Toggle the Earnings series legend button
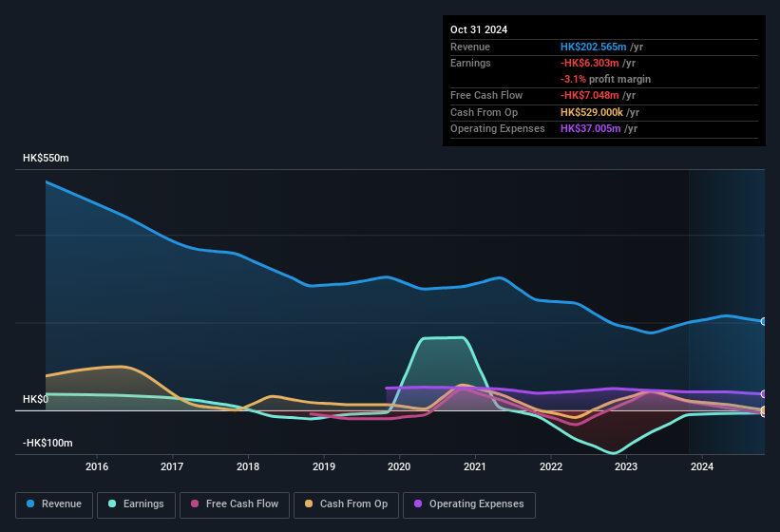The height and width of the screenshot is (532, 780). [x=136, y=504]
